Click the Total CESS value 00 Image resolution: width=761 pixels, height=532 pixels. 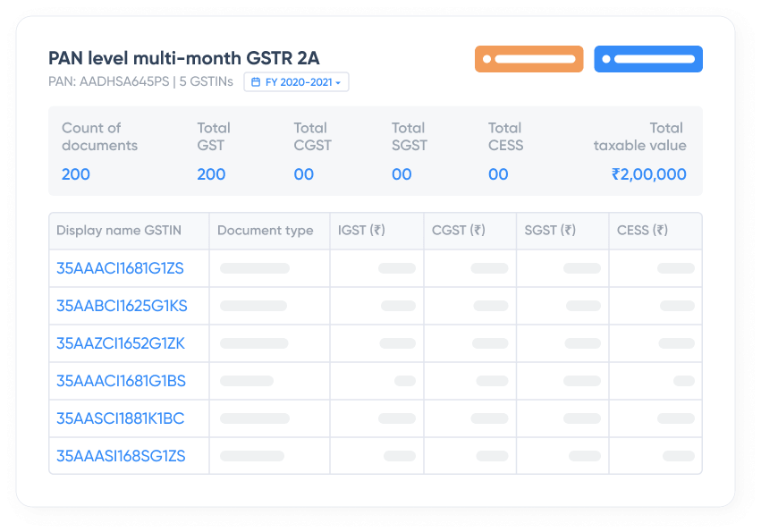click(x=498, y=174)
